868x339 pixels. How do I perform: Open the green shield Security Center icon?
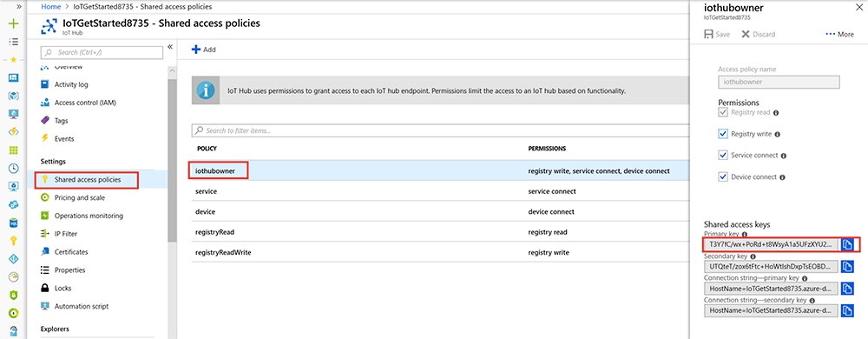[14, 296]
